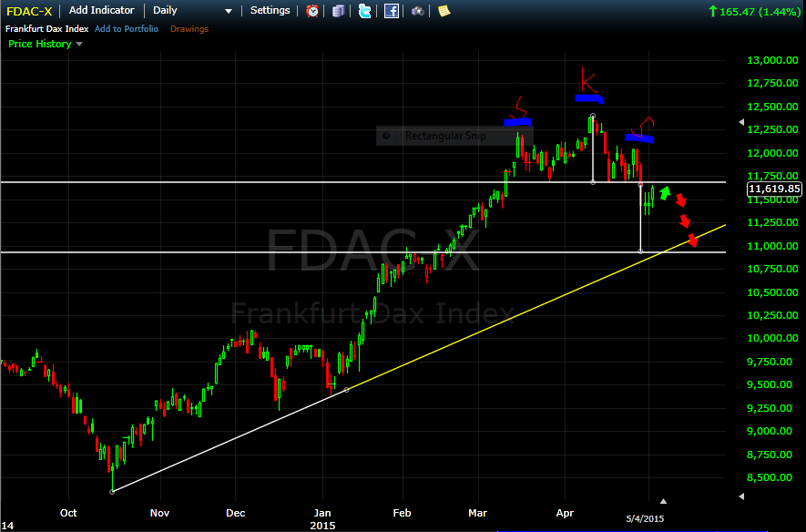
Task: Click the white arrow marker on right edge
Action: click(x=740, y=121)
